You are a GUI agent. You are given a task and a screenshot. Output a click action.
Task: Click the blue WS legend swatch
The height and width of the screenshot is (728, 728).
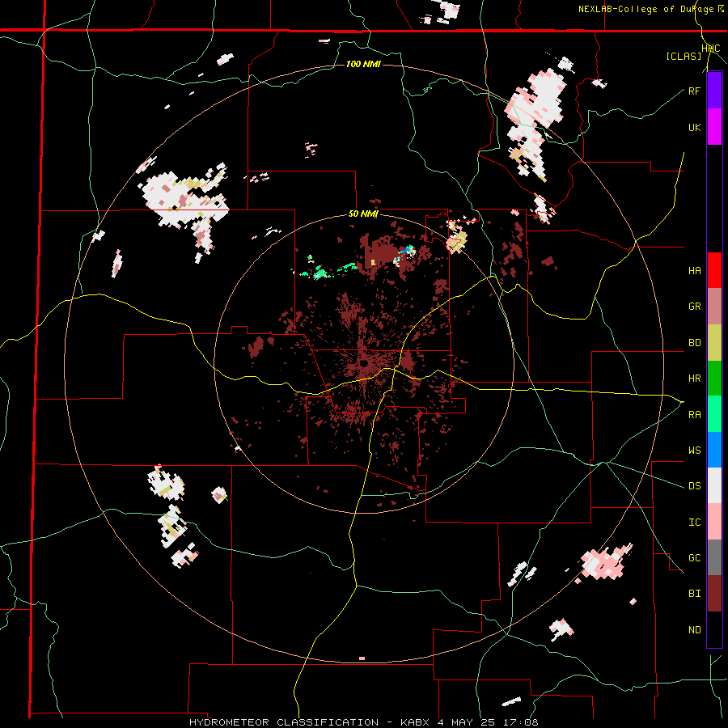tap(714, 450)
